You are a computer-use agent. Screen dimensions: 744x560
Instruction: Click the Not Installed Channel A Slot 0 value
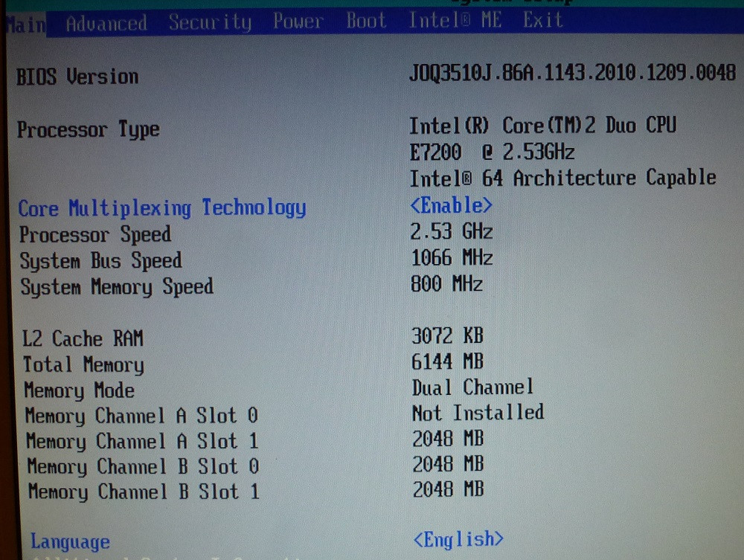click(x=478, y=413)
